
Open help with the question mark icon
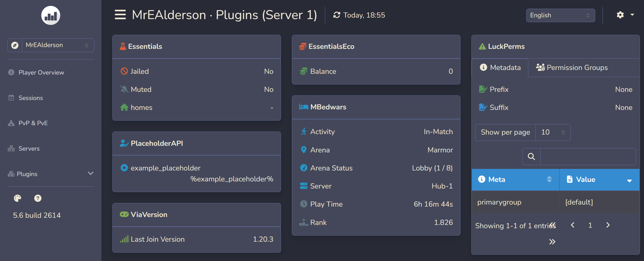click(x=38, y=198)
